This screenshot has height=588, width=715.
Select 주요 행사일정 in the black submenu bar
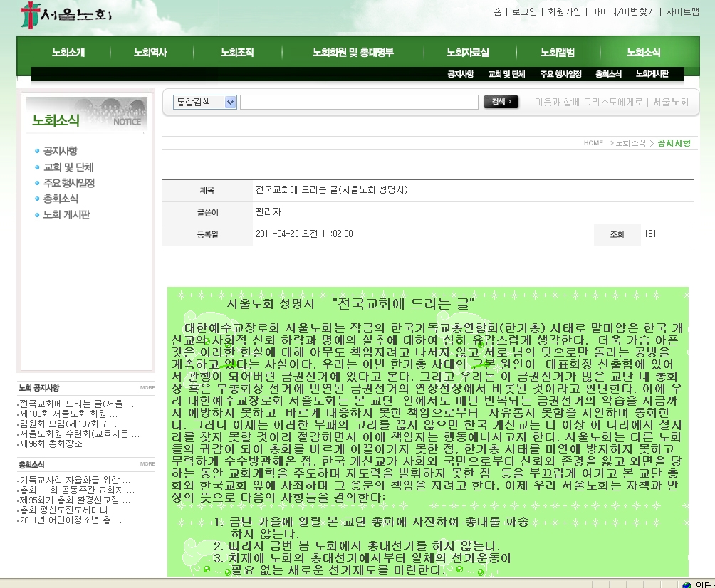pyautogui.click(x=560, y=74)
